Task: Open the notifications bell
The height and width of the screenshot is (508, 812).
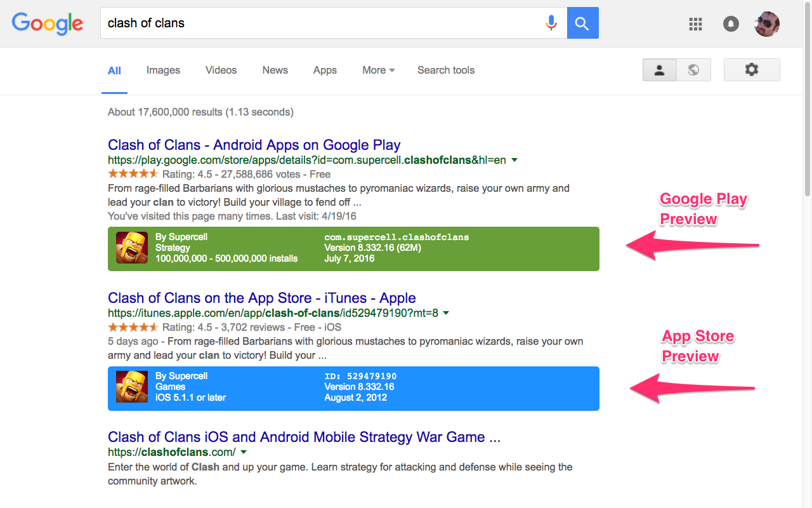Action: coord(731,23)
